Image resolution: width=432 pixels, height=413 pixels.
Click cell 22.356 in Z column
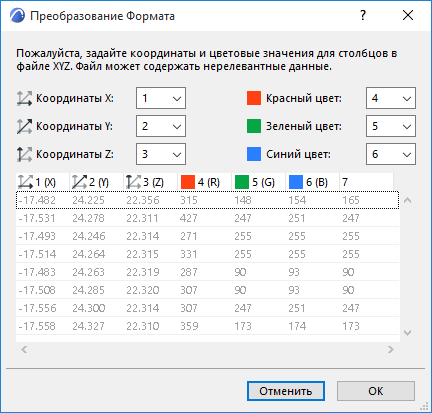tap(143, 200)
